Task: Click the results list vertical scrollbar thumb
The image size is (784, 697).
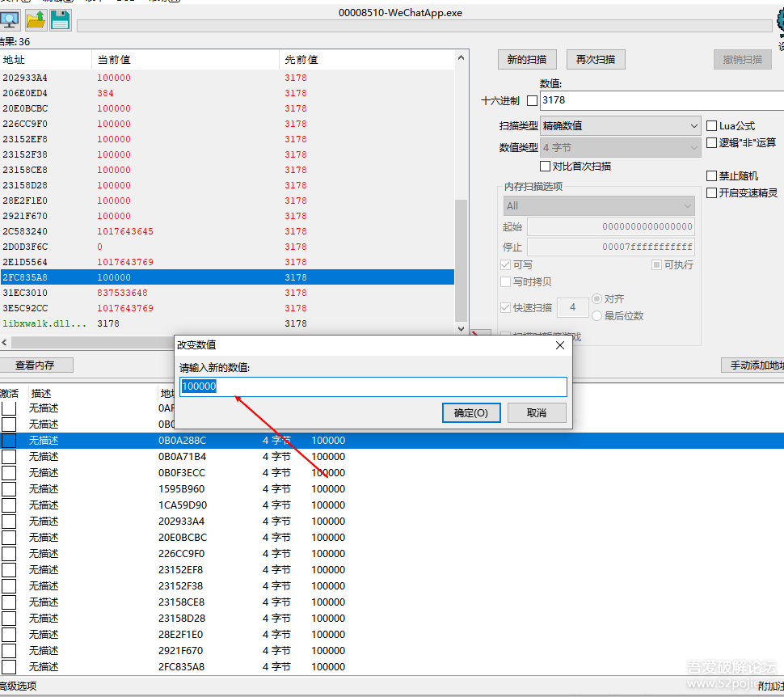Action: [462, 259]
